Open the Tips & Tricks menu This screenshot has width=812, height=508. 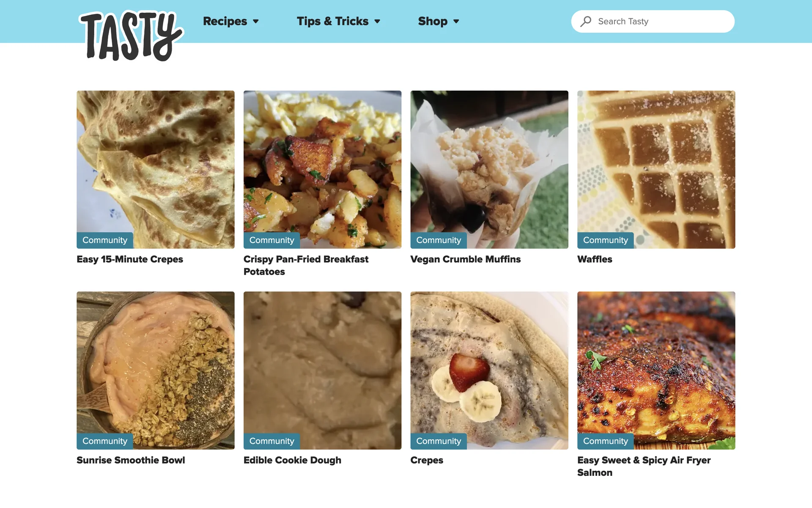[332, 21]
